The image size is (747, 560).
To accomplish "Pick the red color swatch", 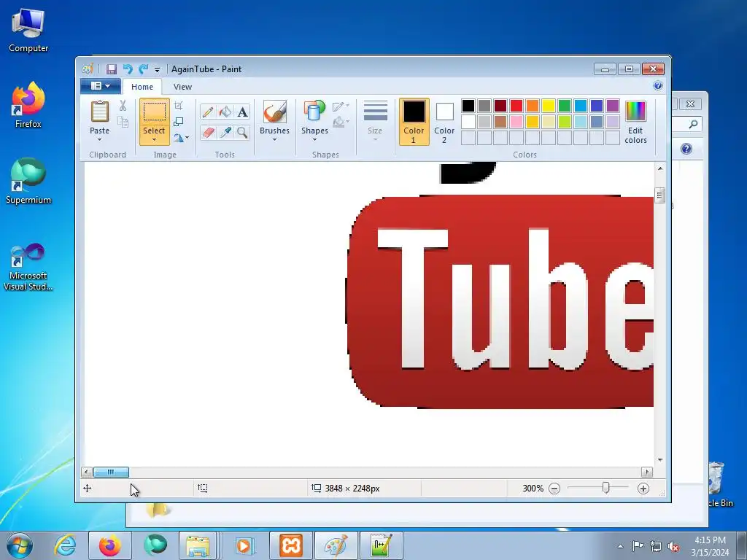I will 516,106.
